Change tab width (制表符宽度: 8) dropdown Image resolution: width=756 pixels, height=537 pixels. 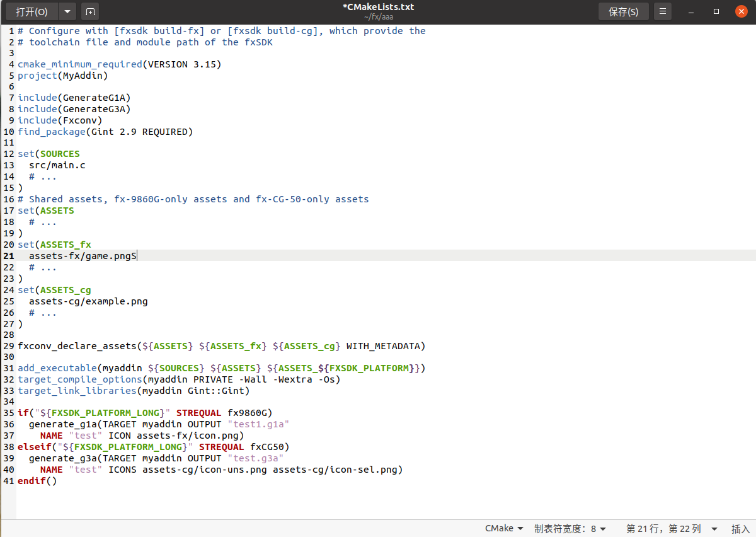[570, 528]
